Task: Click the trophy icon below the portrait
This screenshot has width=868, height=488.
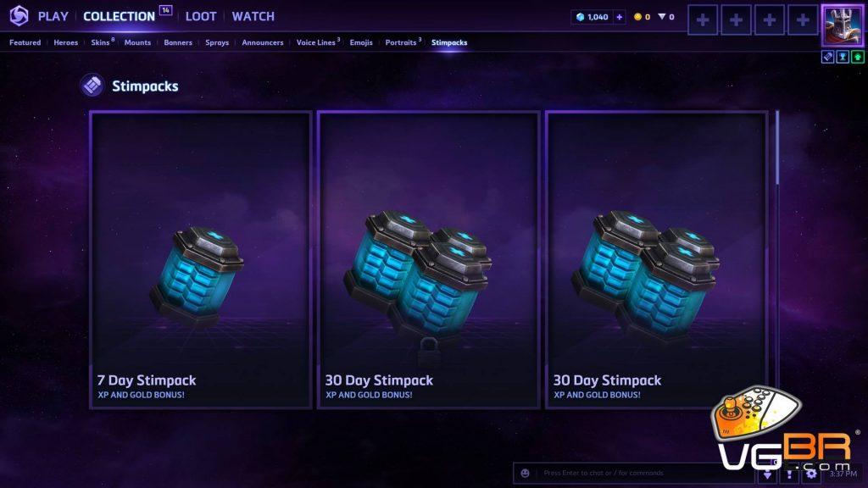Action: click(843, 57)
